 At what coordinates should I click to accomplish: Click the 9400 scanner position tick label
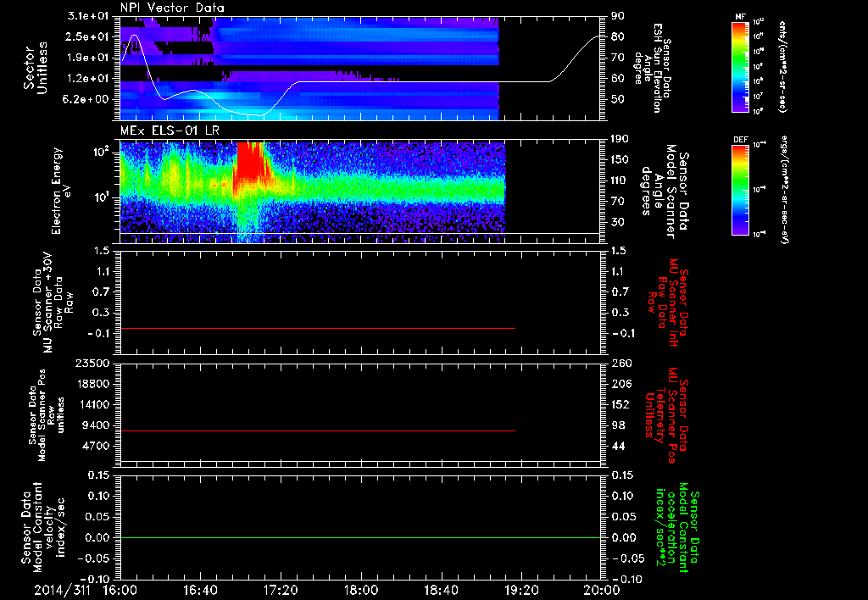point(97,425)
